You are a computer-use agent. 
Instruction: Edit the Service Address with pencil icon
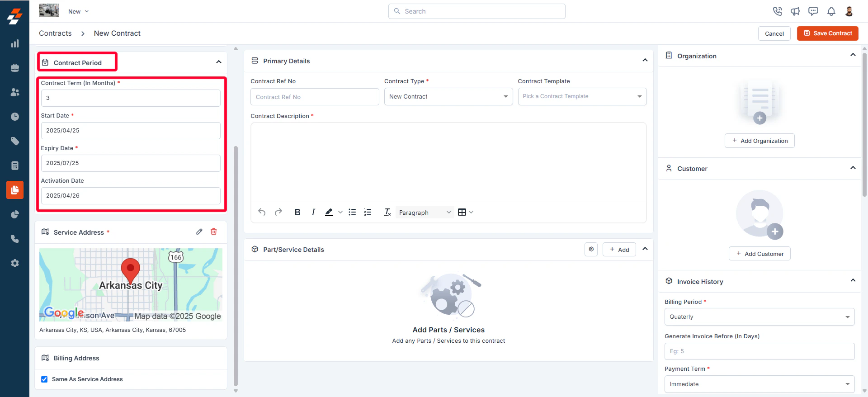[x=199, y=232]
